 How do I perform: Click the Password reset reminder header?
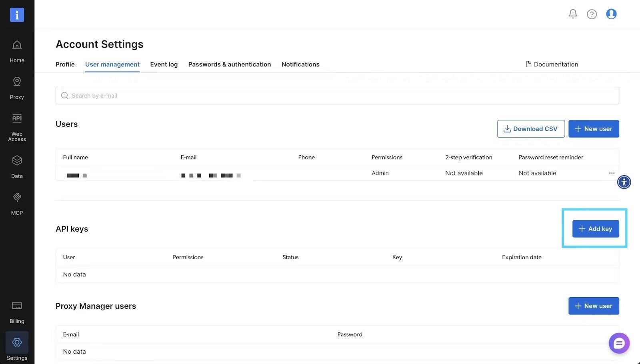[x=551, y=157]
